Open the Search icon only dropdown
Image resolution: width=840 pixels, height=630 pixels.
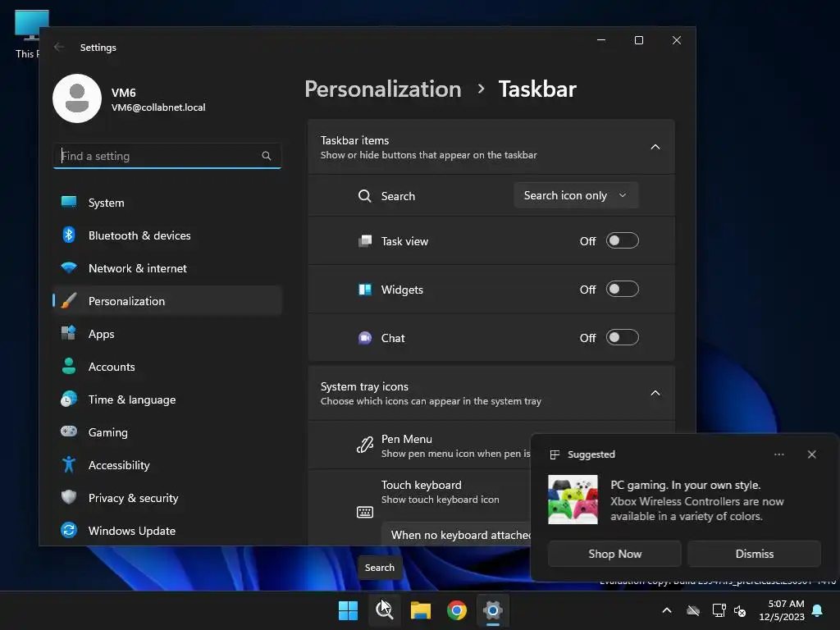pyautogui.click(x=576, y=195)
